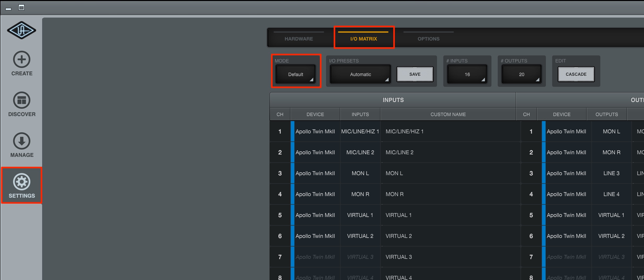Open the Mode dropdown showing Default
The height and width of the screenshot is (280, 644).
click(x=296, y=74)
